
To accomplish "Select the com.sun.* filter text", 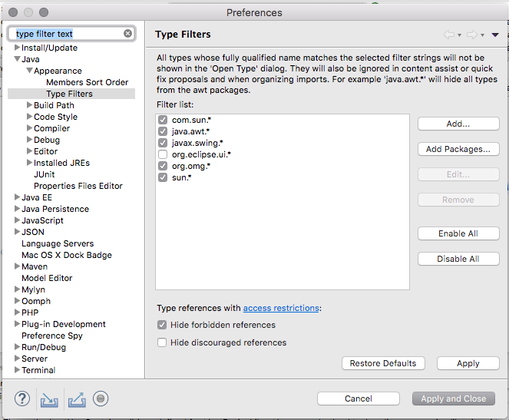I will coord(191,120).
